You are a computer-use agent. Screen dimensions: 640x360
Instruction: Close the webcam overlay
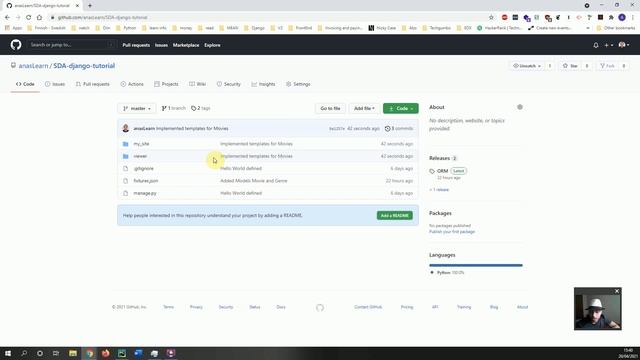click(x=617, y=291)
